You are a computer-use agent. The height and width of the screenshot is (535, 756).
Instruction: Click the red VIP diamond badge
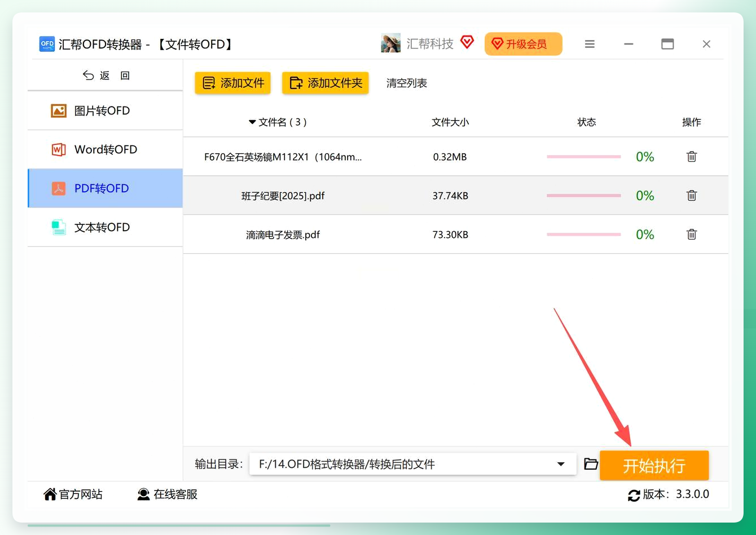[467, 42]
